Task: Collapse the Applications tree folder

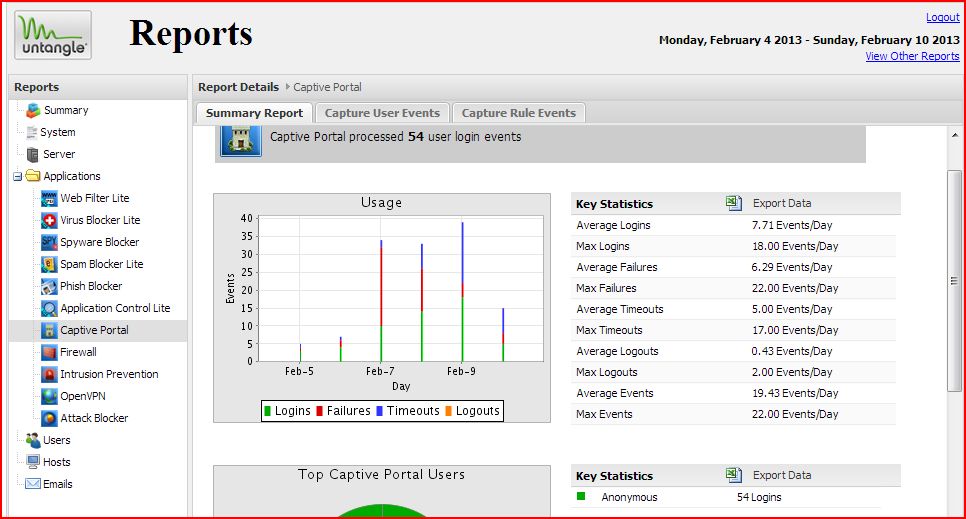Action: [x=18, y=177]
